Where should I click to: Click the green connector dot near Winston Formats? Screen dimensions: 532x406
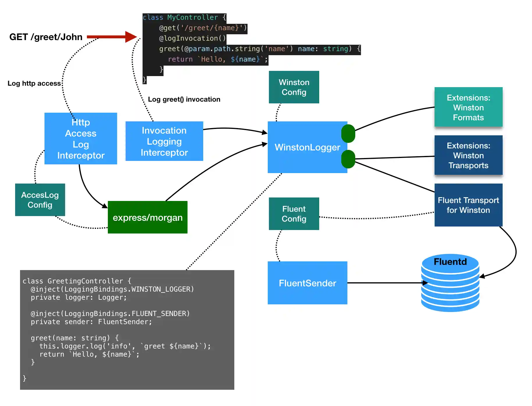pos(349,133)
